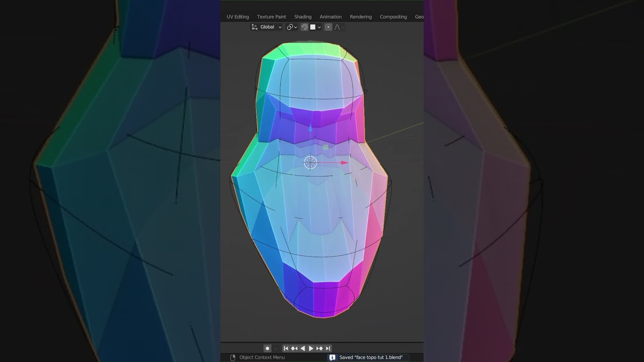Toggle the auto keying record button

[x=268, y=348]
